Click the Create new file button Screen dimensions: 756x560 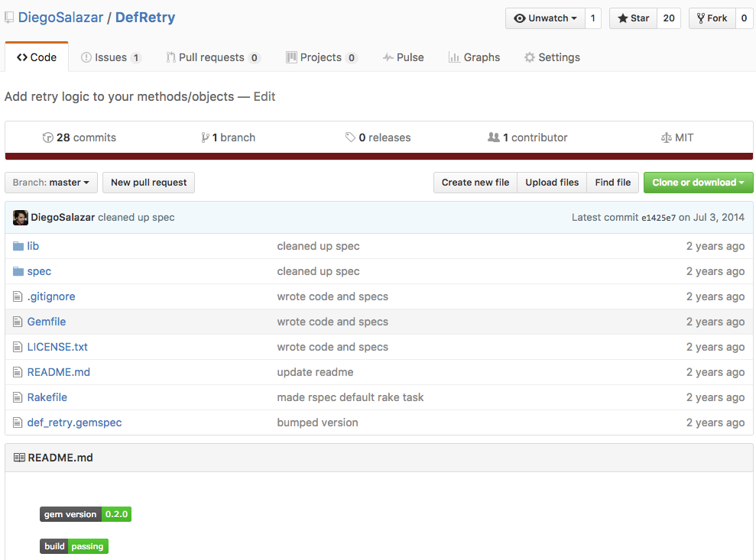pos(475,183)
